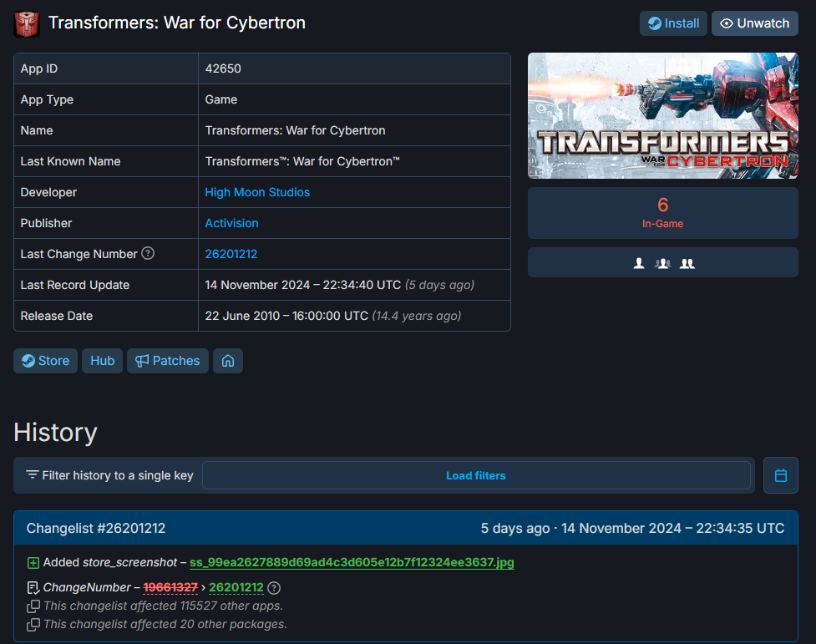Viewport: 816px width, 644px height.
Task: Click the History heading
Action: tap(55, 432)
